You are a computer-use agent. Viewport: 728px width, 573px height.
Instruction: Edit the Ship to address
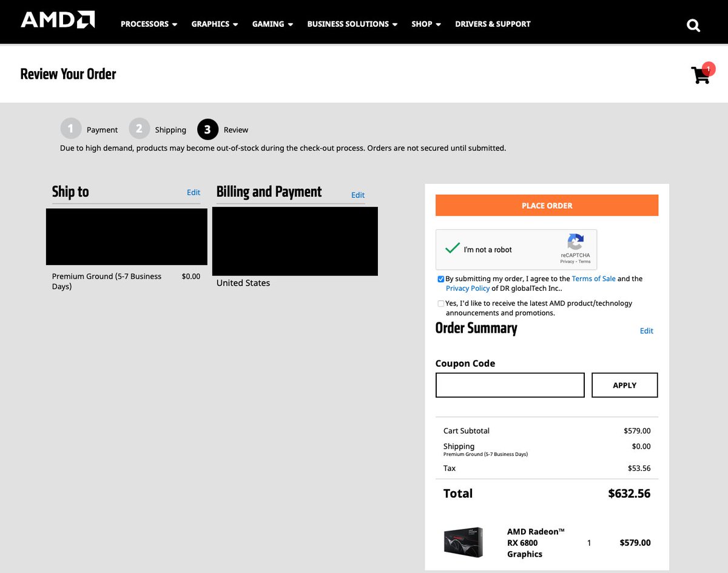pyautogui.click(x=194, y=192)
